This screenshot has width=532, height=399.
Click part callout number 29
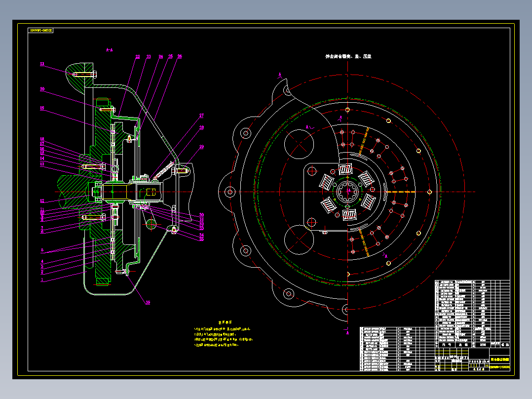(x=201, y=147)
